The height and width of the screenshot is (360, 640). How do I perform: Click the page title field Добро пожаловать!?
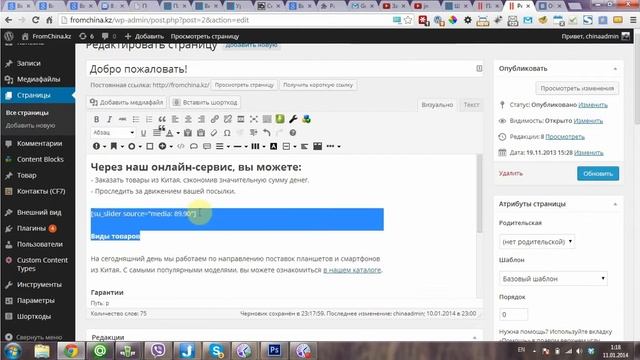click(x=284, y=69)
